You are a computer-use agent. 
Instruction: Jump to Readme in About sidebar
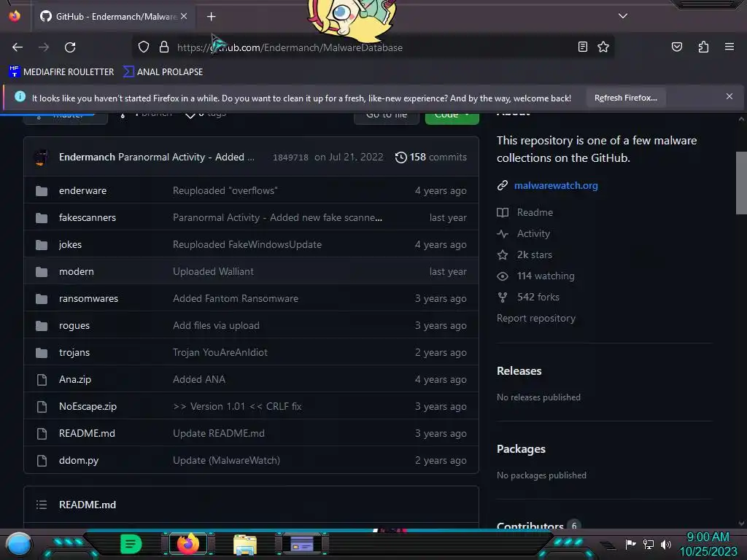(x=535, y=212)
